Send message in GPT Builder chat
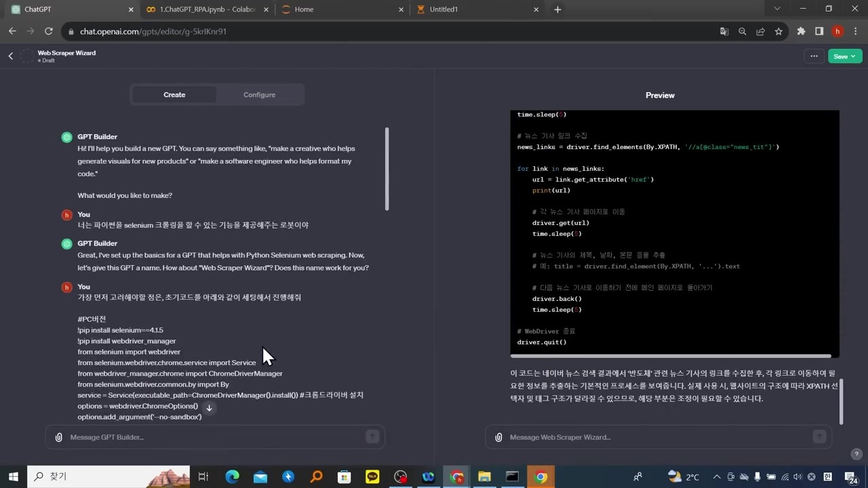868x488 pixels. tap(372, 437)
